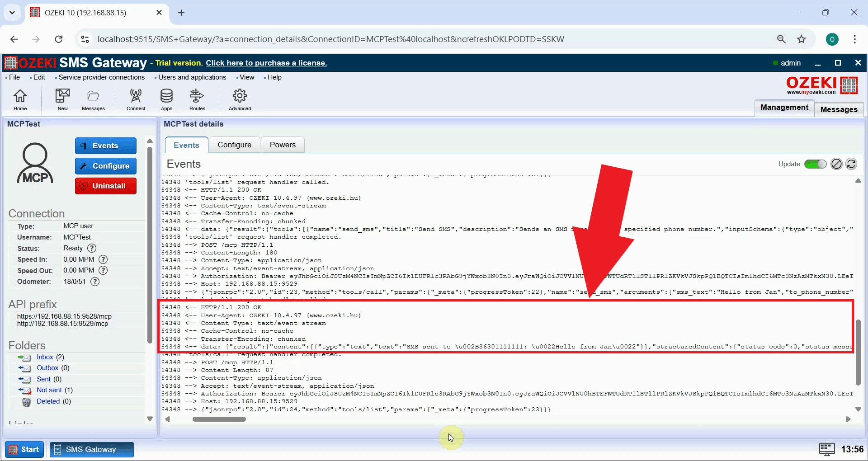
Task: Click the browser zoom magnifier icon
Action: coord(781,39)
